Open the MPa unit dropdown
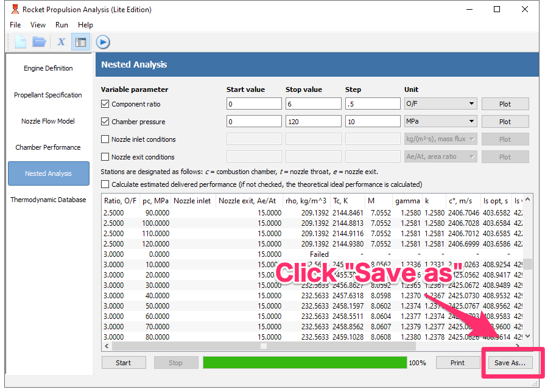 pos(440,121)
